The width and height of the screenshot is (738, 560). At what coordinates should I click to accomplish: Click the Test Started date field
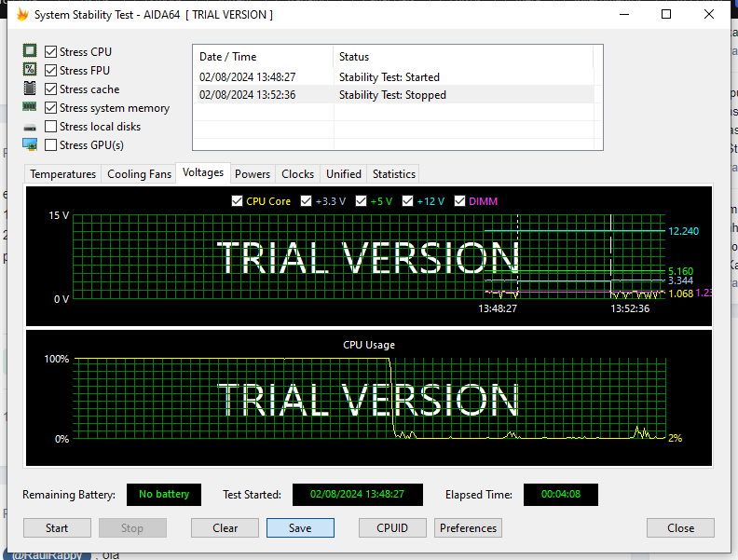357,495
